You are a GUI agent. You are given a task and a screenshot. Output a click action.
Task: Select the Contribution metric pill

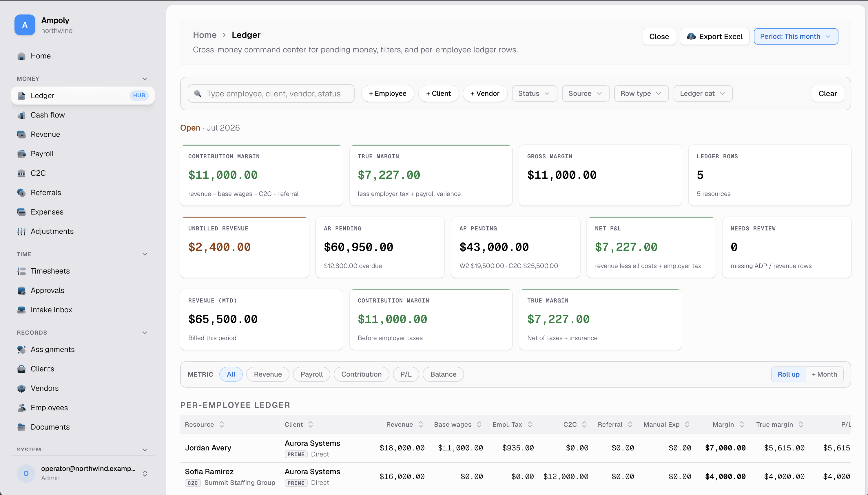point(361,374)
